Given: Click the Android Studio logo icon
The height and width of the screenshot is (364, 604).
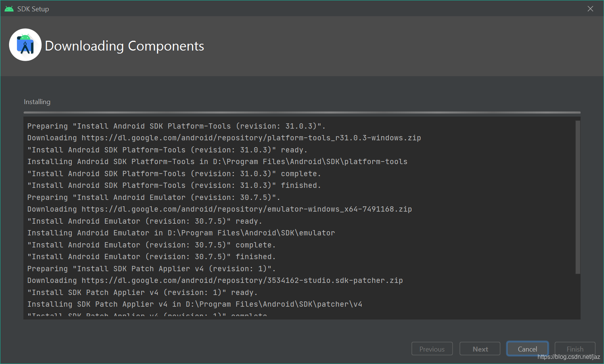Looking at the screenshot, I should (25, 45).
